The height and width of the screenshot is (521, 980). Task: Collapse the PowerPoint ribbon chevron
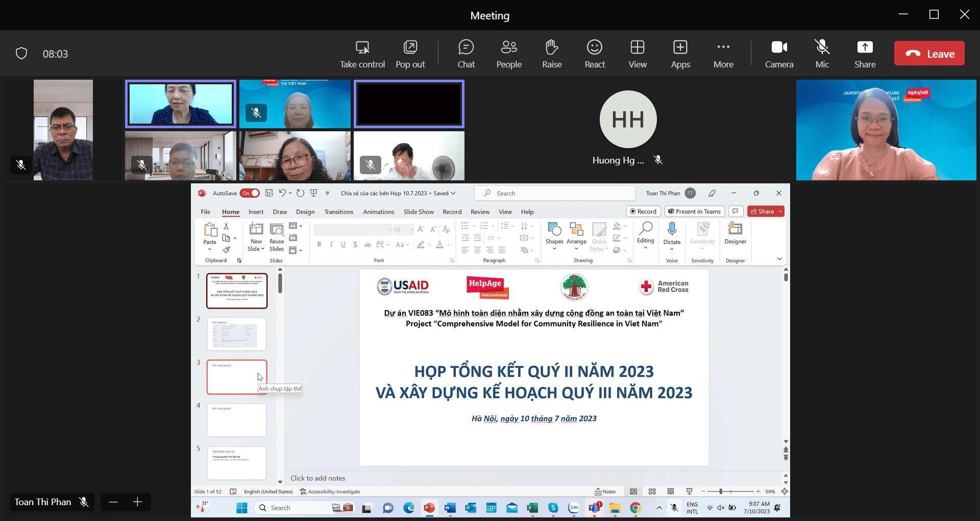point(779,258)
